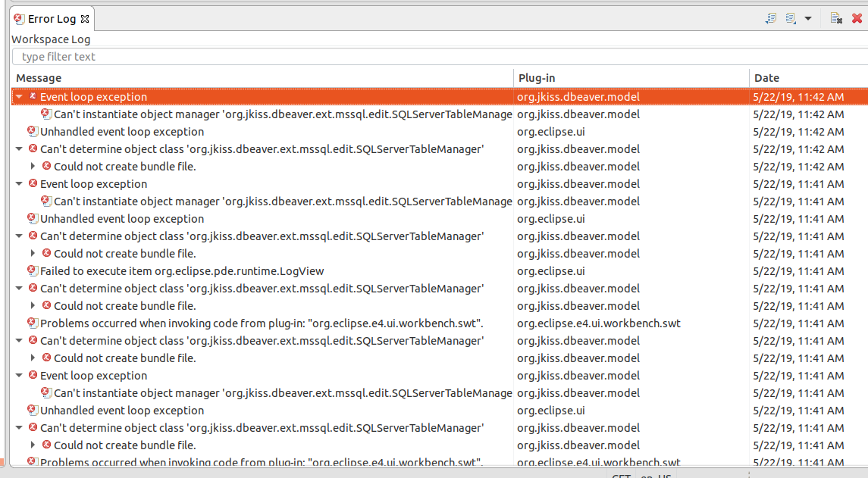Click the error icon of 11:42 'Unhandled event loop exception'
This screenshot has width=868, height=478.
point(33,131)
